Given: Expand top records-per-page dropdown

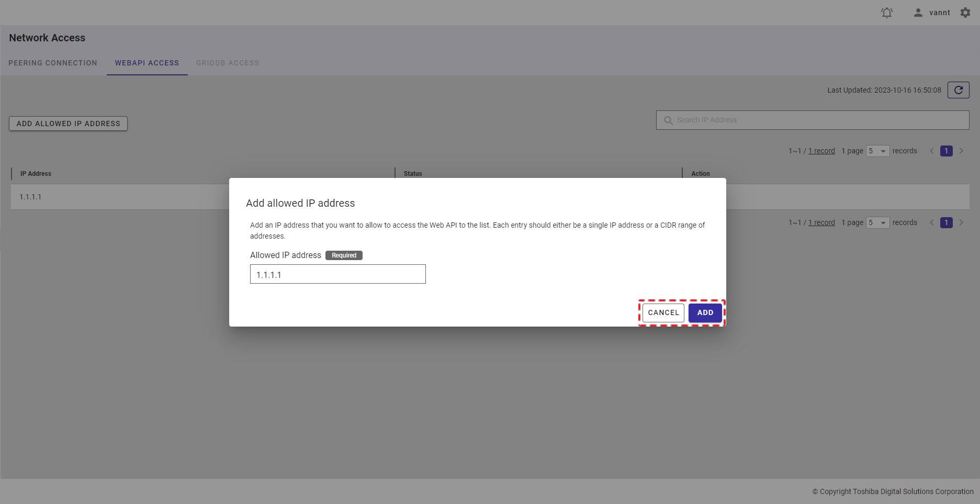Looking at the screenshot, I should point(877,151).
